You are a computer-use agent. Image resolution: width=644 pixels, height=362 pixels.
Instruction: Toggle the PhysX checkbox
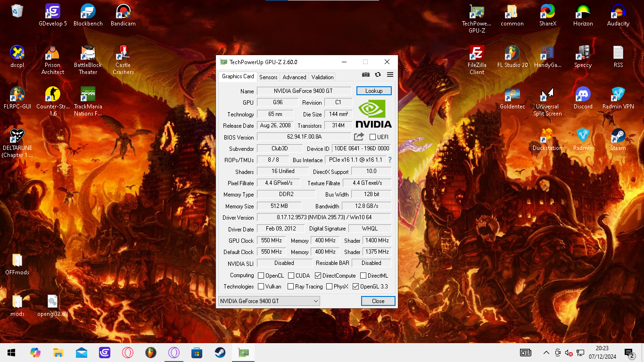pyautogui.click(x=329, y=287)
